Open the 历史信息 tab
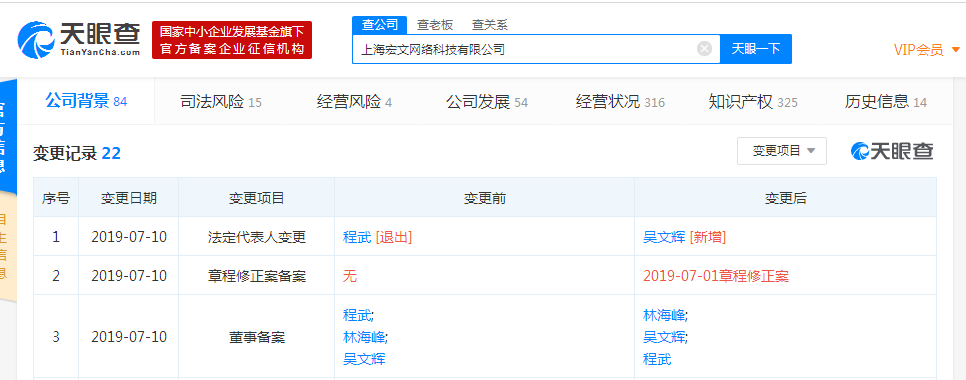The height and width of the screenshot is (380, 966). point(886,102)
